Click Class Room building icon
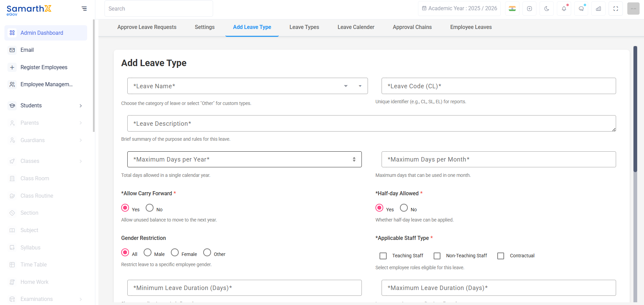The image size is (644, 305). tap(12, 179)
